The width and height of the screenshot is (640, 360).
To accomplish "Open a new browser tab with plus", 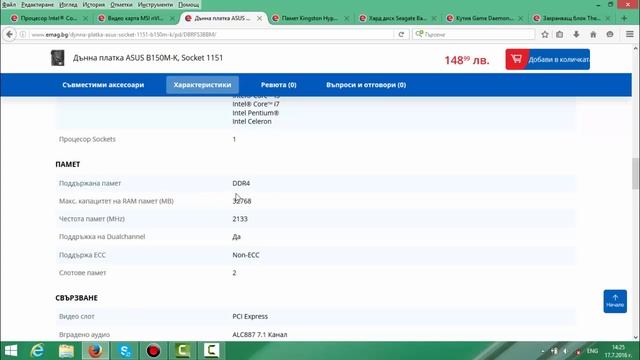I will point(624,18).
